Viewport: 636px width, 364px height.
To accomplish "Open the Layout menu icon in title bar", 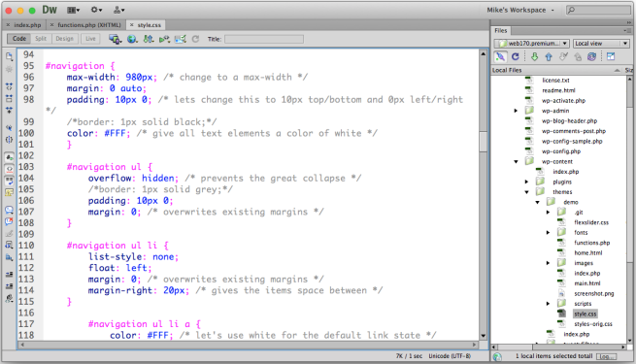I will (x=73, y=10).
